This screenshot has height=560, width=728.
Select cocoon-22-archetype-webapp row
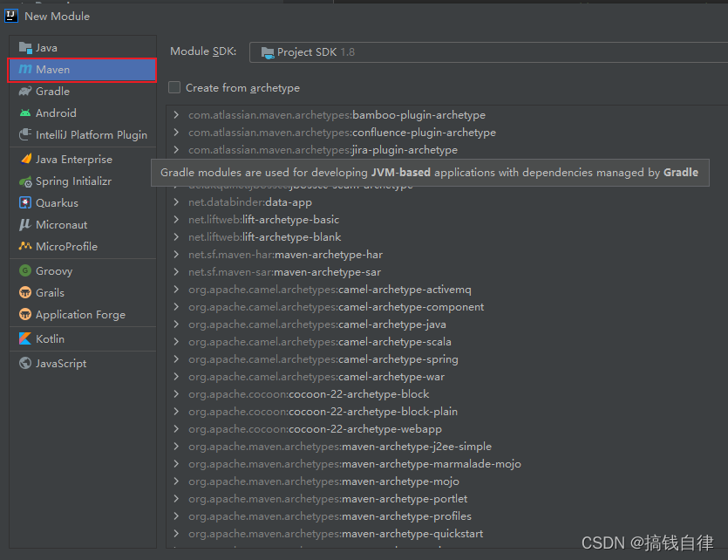pyautogui.click(x=446, y=428)
